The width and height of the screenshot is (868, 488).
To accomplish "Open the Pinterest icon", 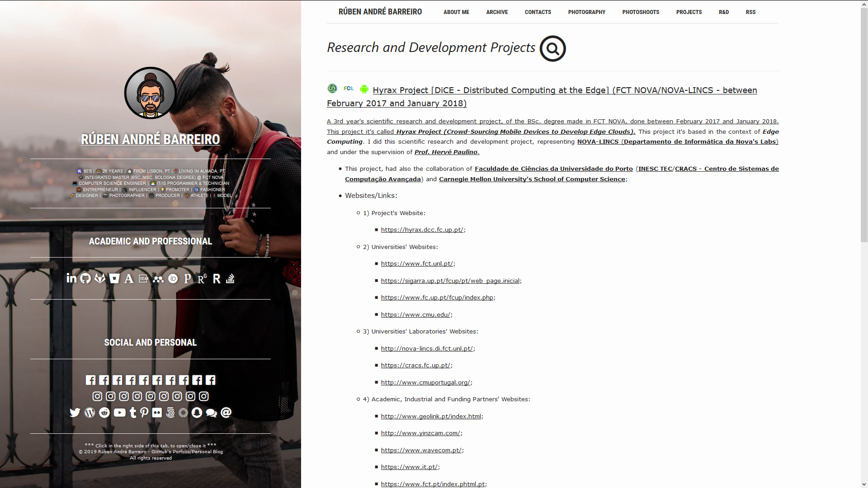I will pyautogui.click(x=144, y=413).
